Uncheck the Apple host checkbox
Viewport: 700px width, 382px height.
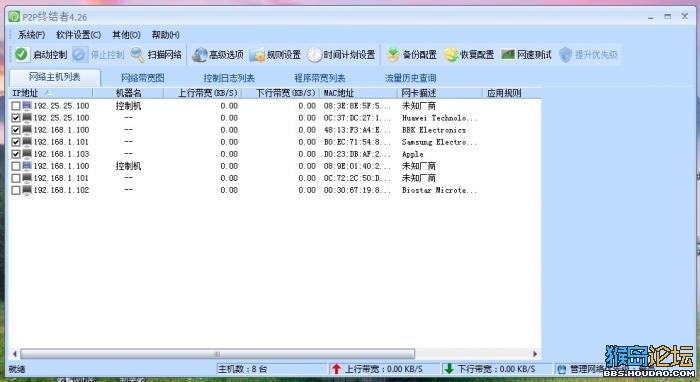point(16,154)
